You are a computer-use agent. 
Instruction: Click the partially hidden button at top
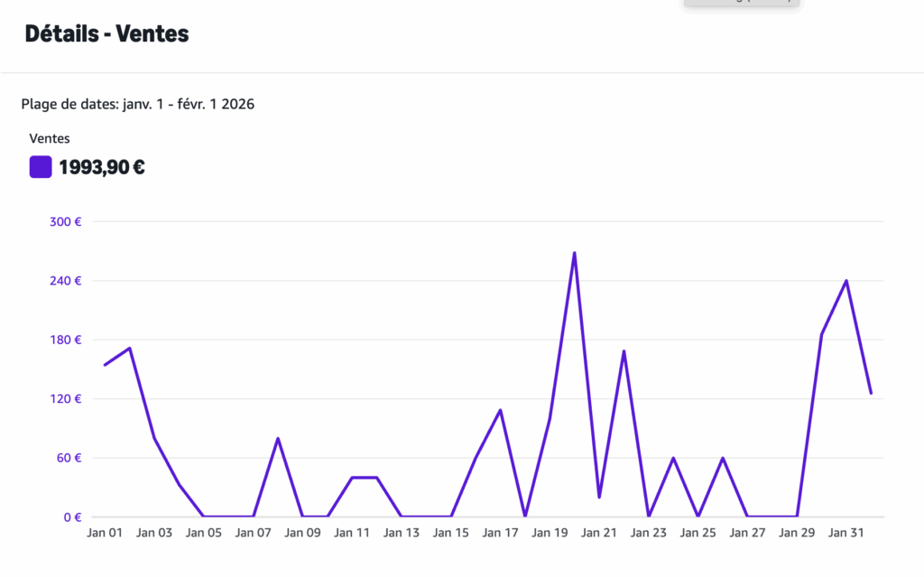741,3
